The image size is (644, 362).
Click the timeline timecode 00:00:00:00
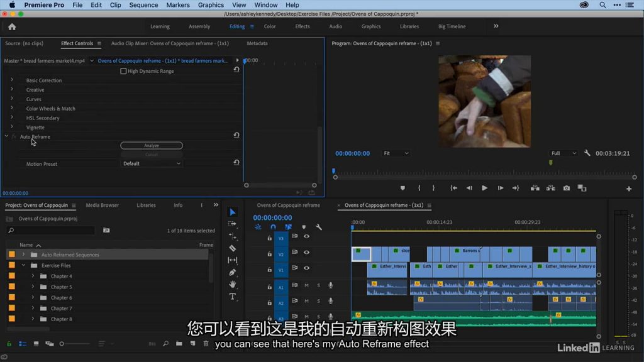(x=272, y=217)
